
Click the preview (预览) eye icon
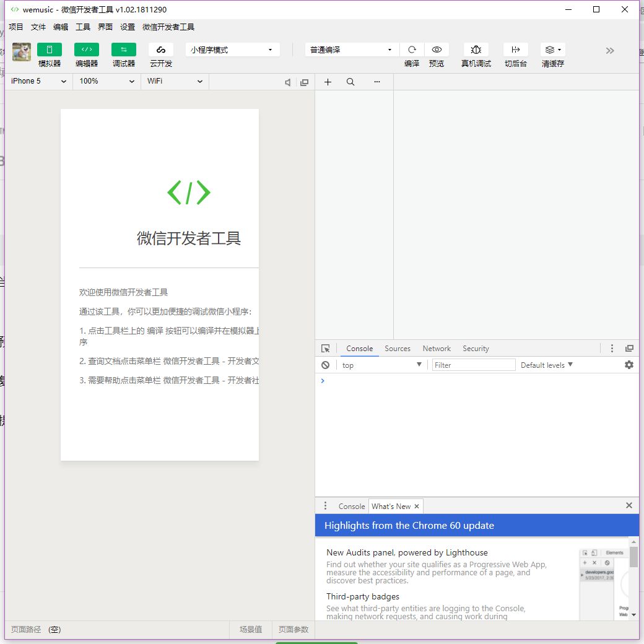(437, 50)
